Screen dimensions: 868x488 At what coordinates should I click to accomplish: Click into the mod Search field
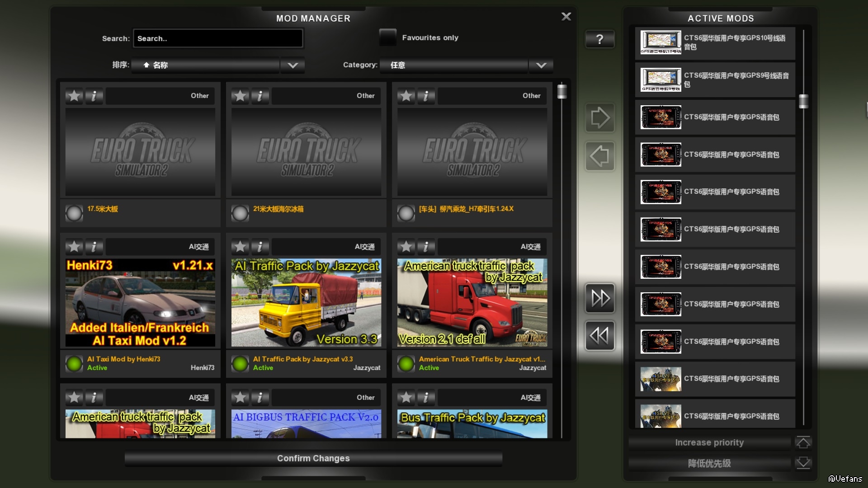[x=218, y=38]
